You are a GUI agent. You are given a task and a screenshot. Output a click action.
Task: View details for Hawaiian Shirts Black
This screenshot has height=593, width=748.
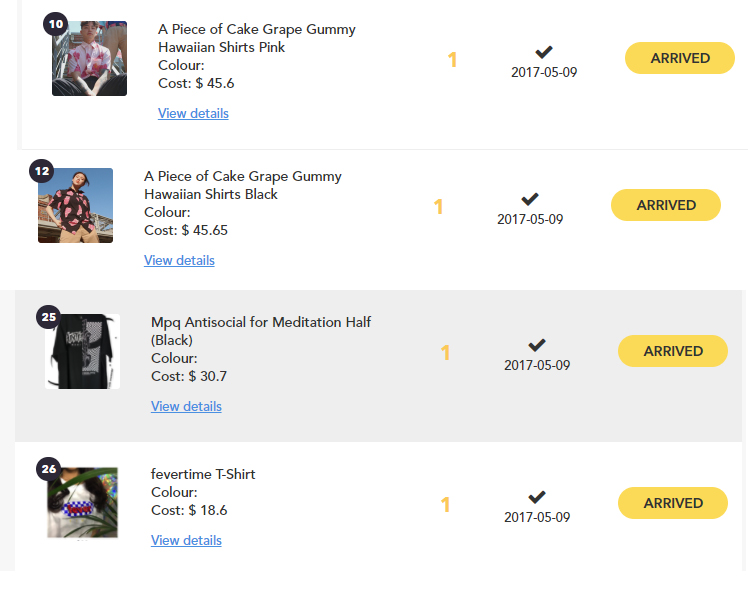(x=179, y=260)
